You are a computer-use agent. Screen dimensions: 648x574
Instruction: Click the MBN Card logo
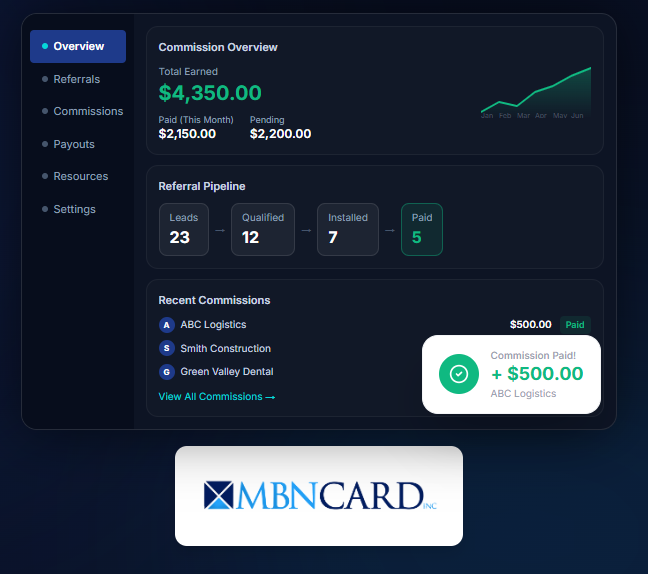click(x=320, y=495)
